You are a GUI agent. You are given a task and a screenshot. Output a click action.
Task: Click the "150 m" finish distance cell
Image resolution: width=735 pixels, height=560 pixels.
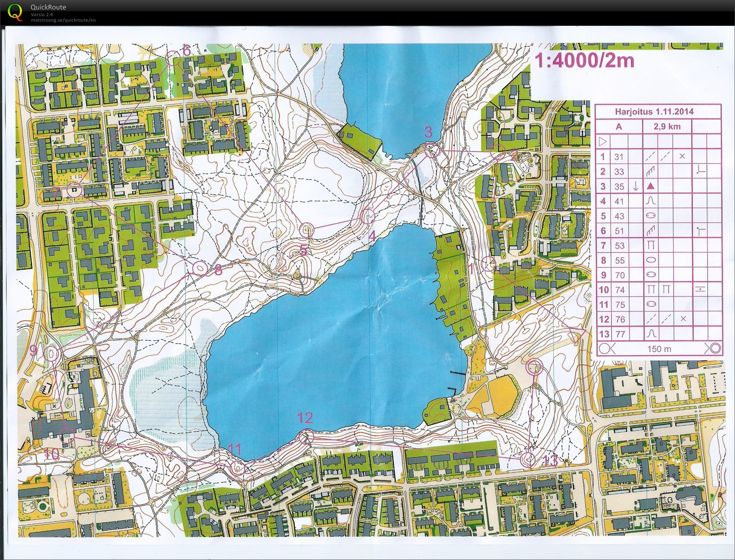pos(659,349)
